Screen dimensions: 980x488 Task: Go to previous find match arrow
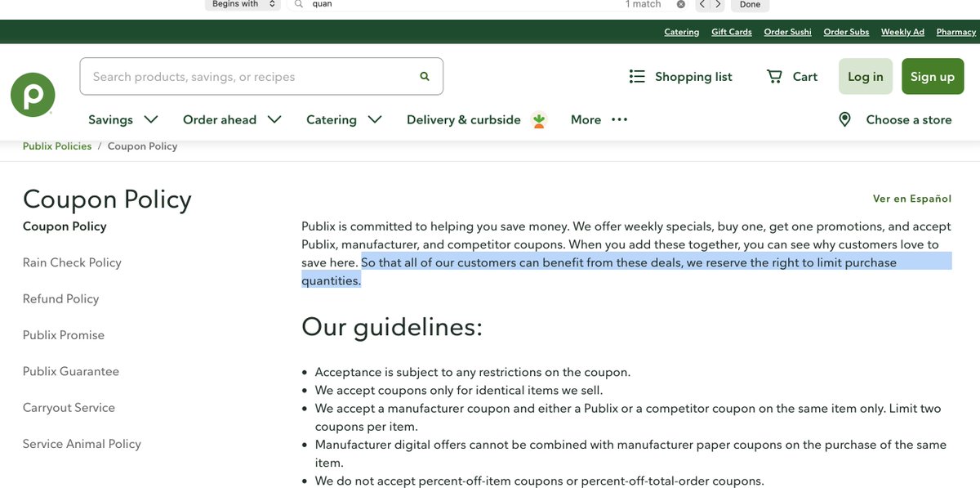[x=702, y=4]
